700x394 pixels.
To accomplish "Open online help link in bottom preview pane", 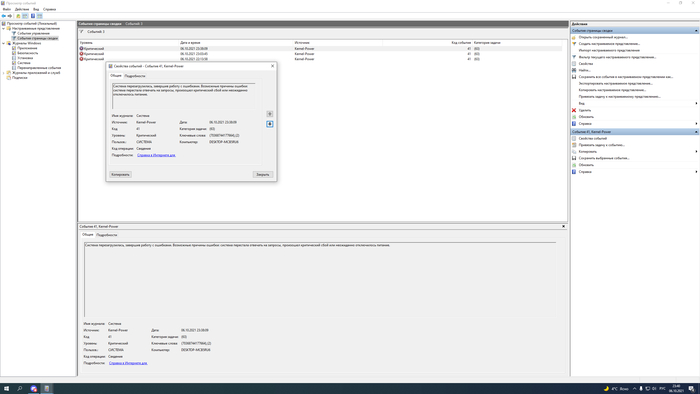I will tap(128, 363).
